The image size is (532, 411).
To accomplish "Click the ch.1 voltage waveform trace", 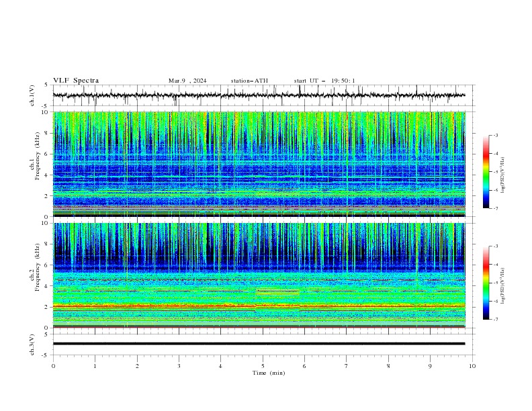I will (259, 95).
